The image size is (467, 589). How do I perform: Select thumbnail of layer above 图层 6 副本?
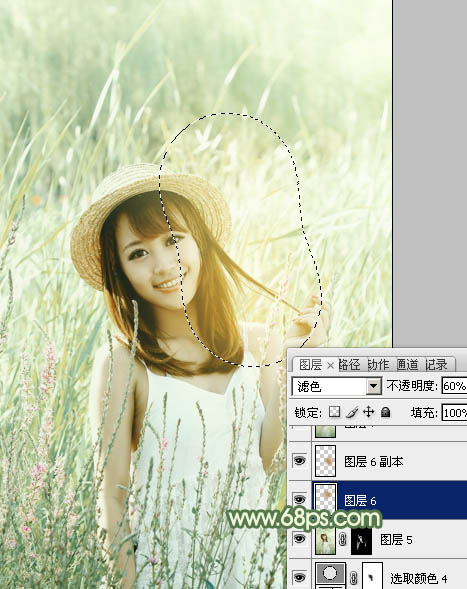click(x=325, y=431)
